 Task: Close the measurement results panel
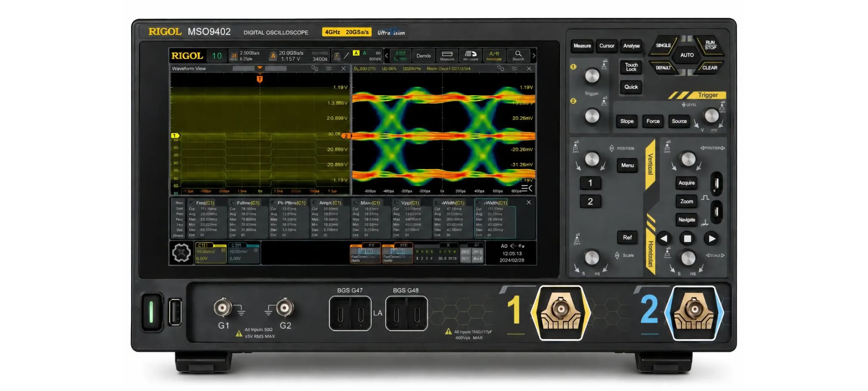tap(529, 202)
